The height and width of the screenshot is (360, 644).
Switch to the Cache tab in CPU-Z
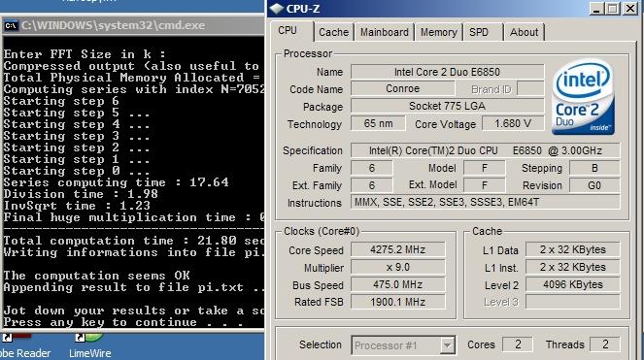click(333, 32)
